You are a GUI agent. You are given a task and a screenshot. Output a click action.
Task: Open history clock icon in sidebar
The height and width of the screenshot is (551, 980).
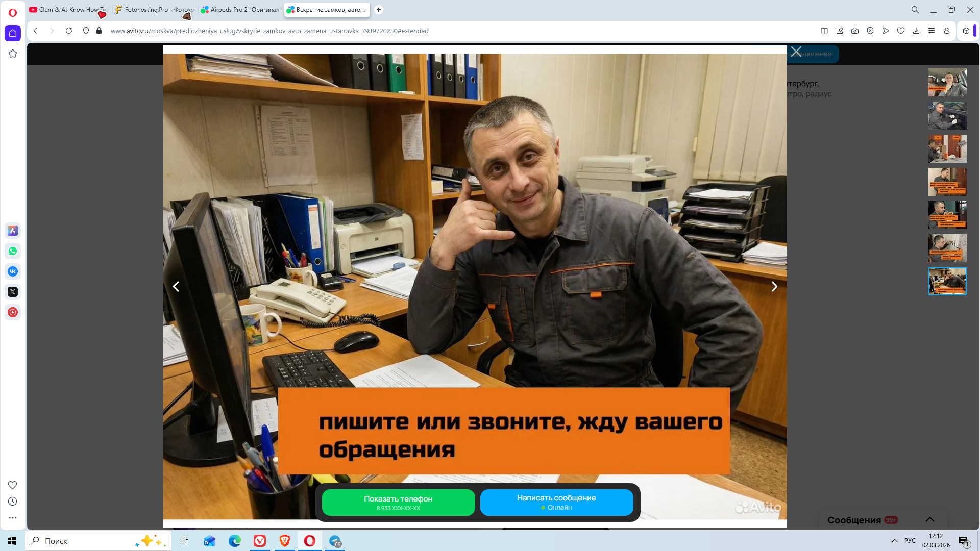13,502
